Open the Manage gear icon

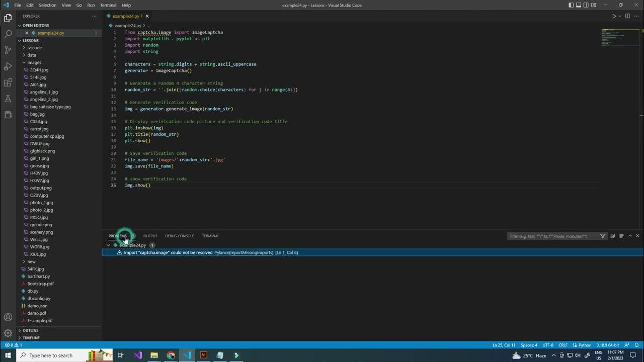8,333
